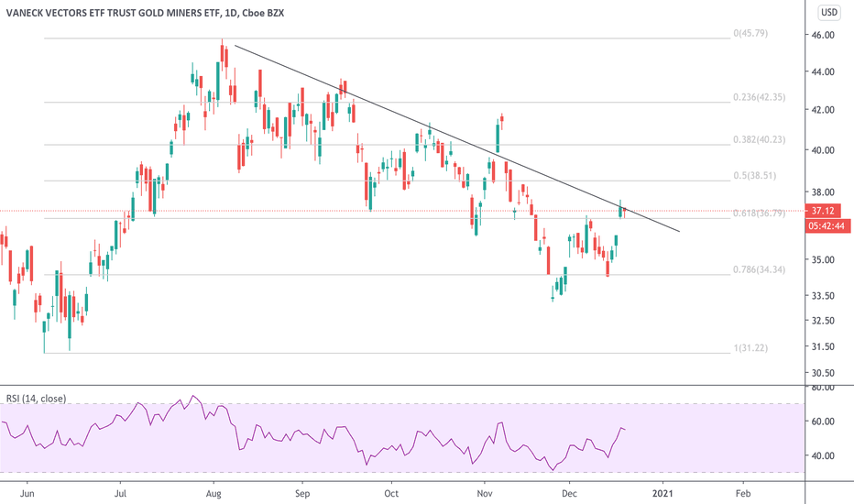Click the 32.50 price axis label
854x504 pixels.
tap(823, 321)
